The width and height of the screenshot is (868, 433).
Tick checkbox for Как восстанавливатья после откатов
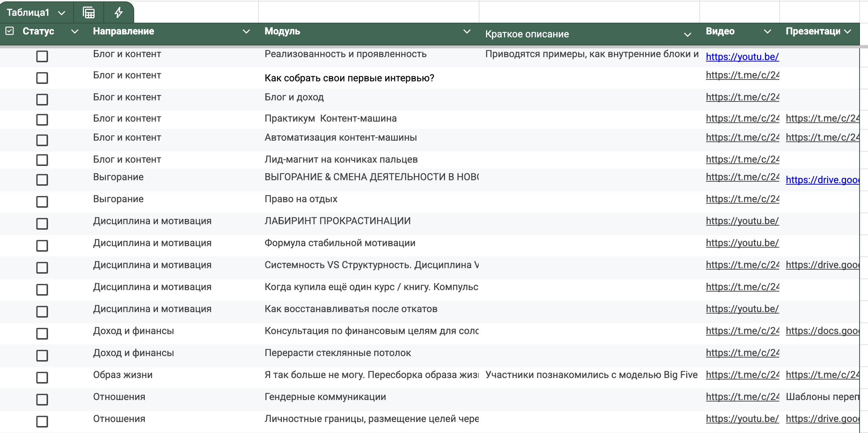pyautogui.click(x=42, y=311)
